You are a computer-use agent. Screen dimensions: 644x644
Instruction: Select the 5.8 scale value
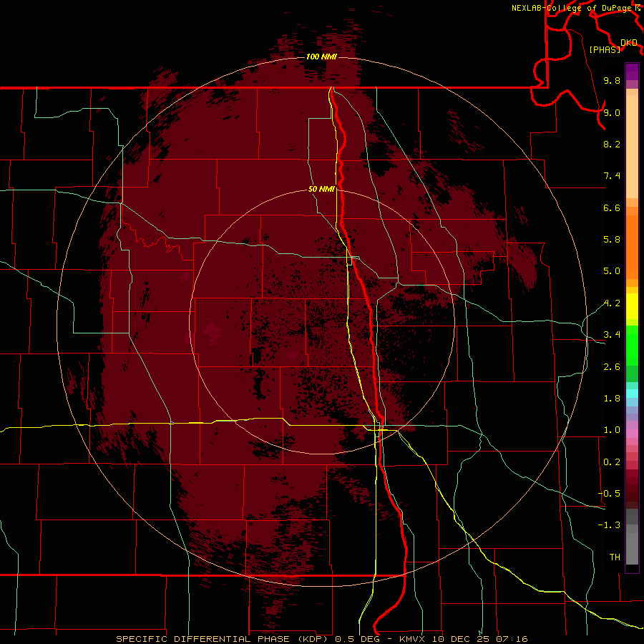pyautogui.click(x=612, y=240)
